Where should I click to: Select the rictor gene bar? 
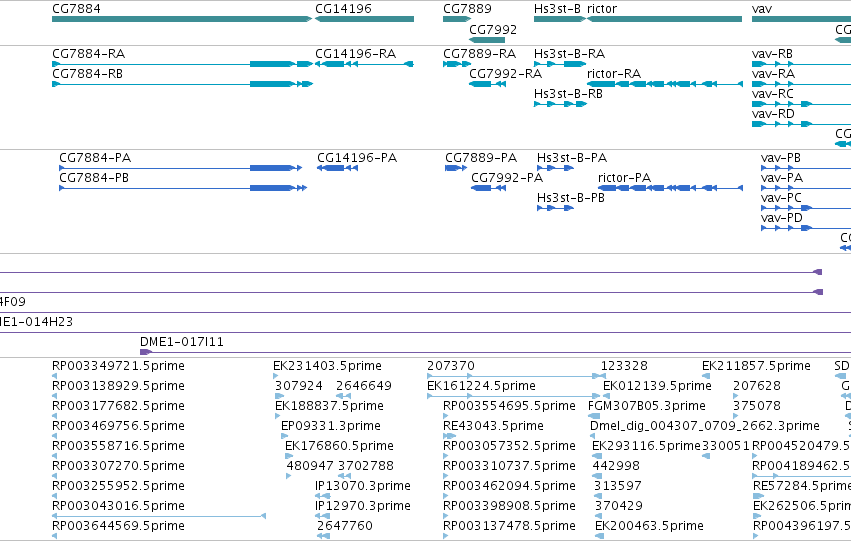click(x=664, y=19)
